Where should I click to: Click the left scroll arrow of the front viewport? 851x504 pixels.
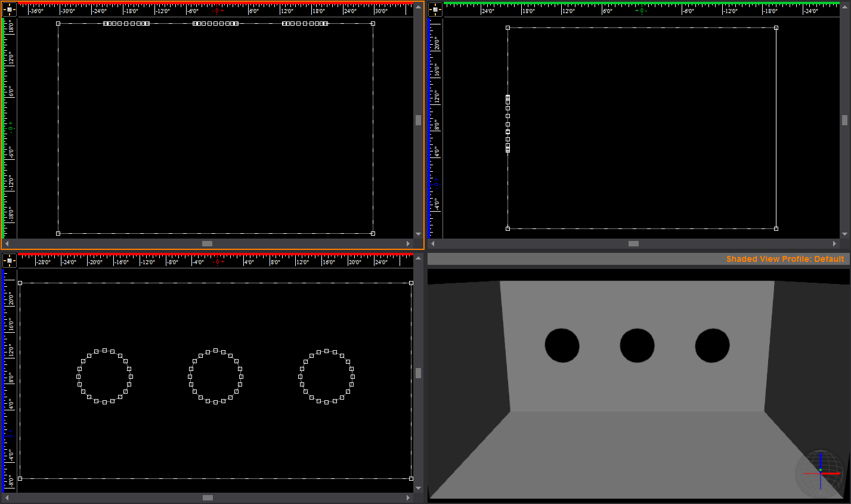6,243
